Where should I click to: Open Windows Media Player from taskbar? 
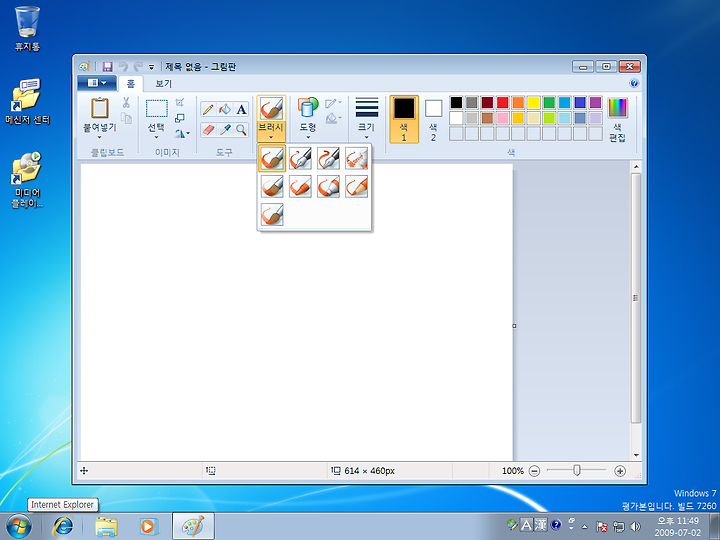148,526
